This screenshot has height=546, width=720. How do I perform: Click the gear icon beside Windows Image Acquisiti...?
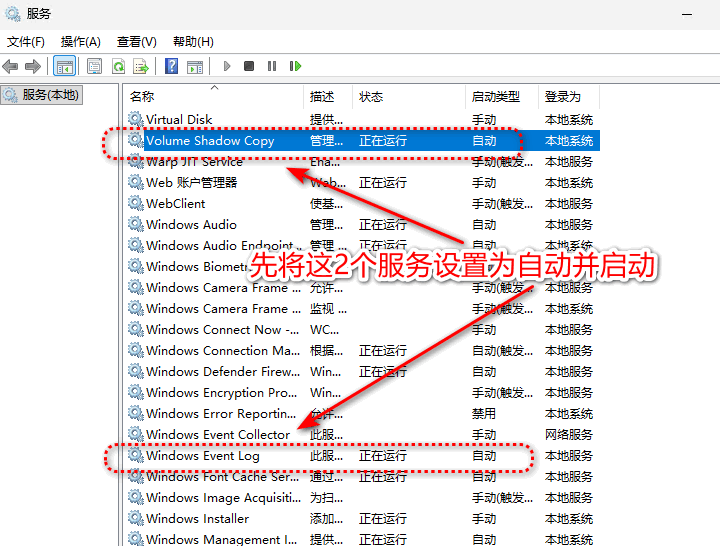click(135, 497)
